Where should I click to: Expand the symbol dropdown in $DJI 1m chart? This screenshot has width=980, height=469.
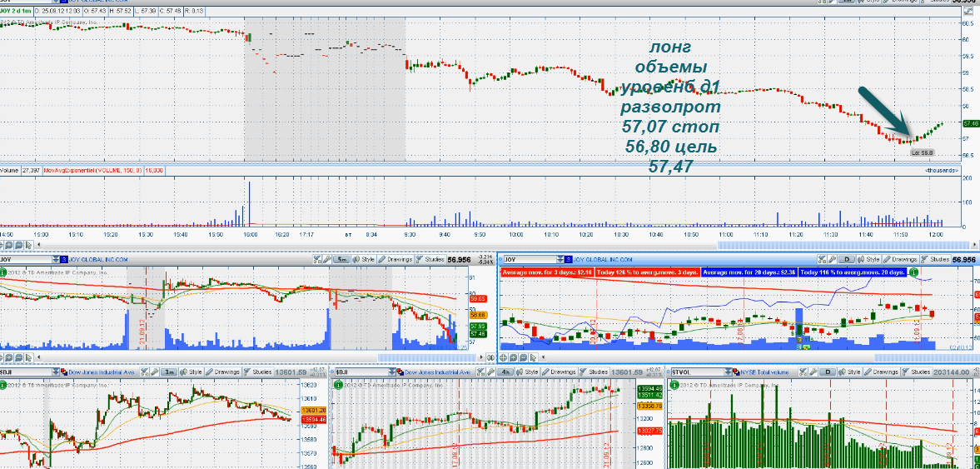pos(56,372)
